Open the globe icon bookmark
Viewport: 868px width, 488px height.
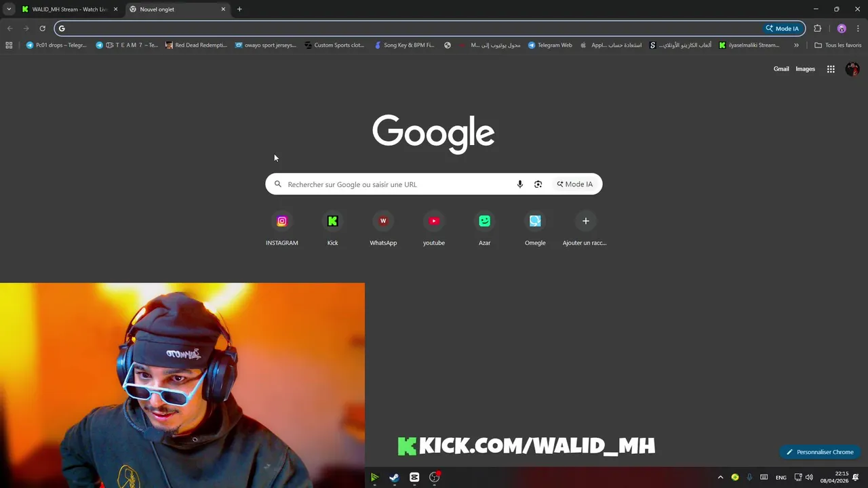448,45
